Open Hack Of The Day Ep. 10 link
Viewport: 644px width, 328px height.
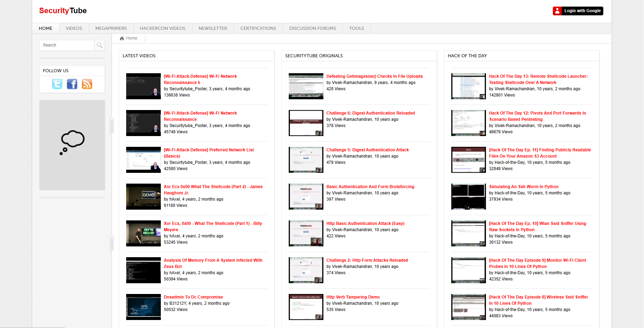[538, 227]
